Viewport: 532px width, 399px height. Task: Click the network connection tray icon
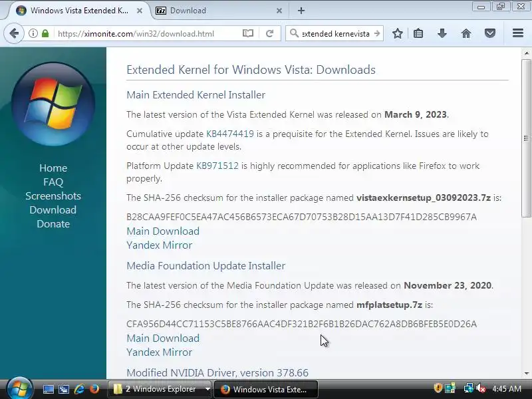click(x=468, y=388)
